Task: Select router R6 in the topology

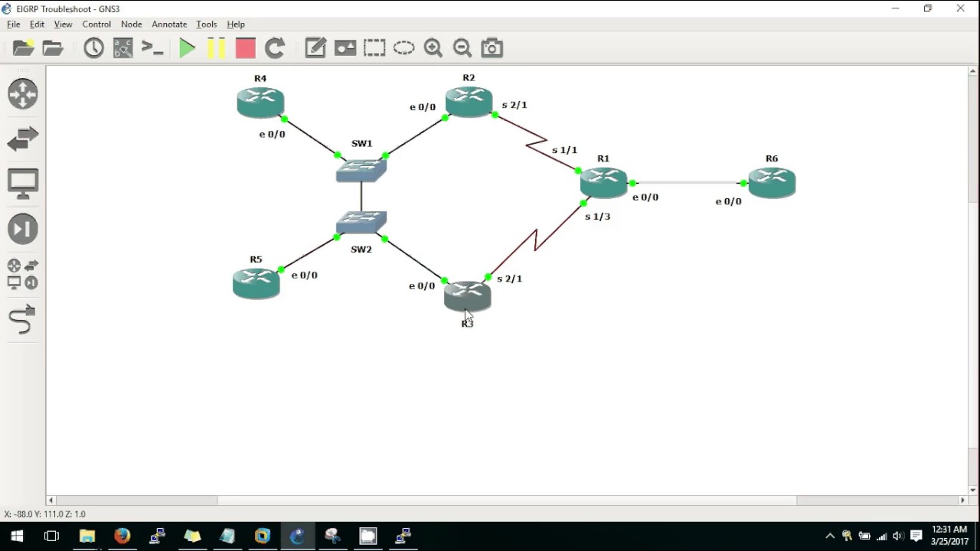Action: 772,182
